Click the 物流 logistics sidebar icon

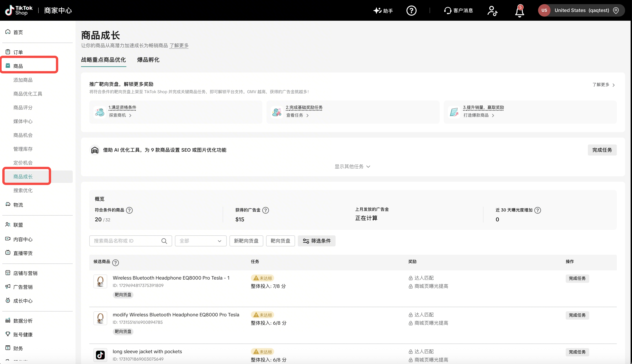pyautogui.click(x=8, y=204)
